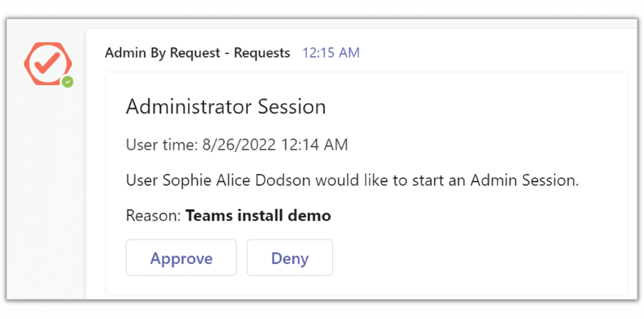Deny the Administrator Session request
The image size is (644, 319).
point(289,258)
